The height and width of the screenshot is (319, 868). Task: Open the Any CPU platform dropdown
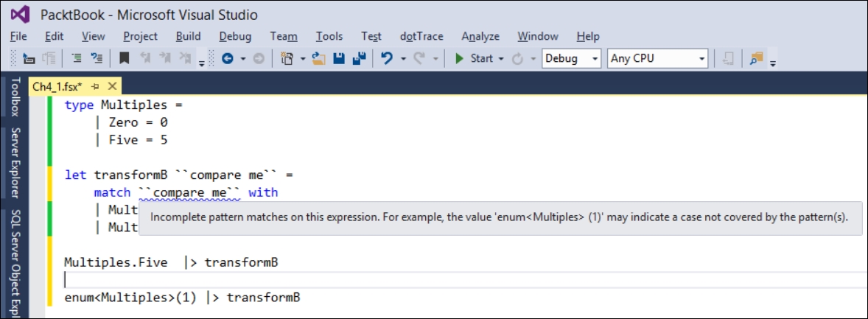point(658,58)
